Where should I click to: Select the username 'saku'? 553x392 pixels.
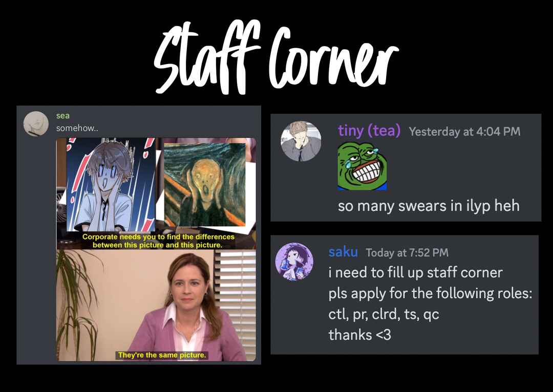343,252
